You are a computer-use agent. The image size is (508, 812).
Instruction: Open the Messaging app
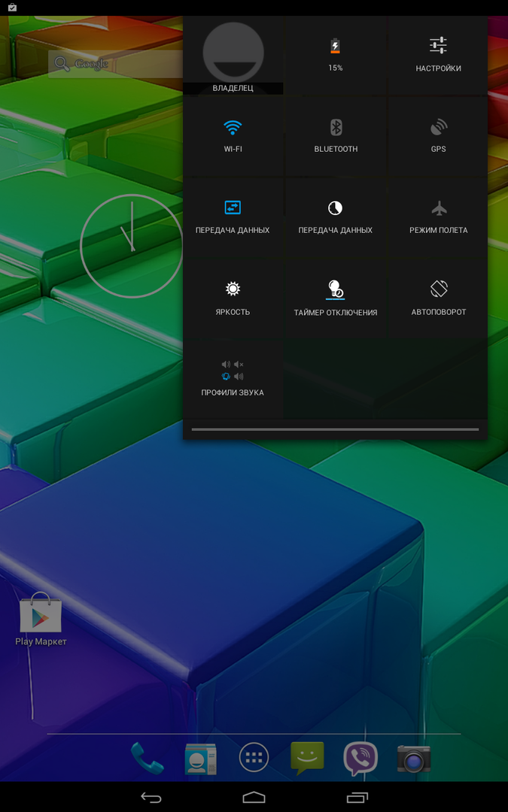[x=307, y=759]
